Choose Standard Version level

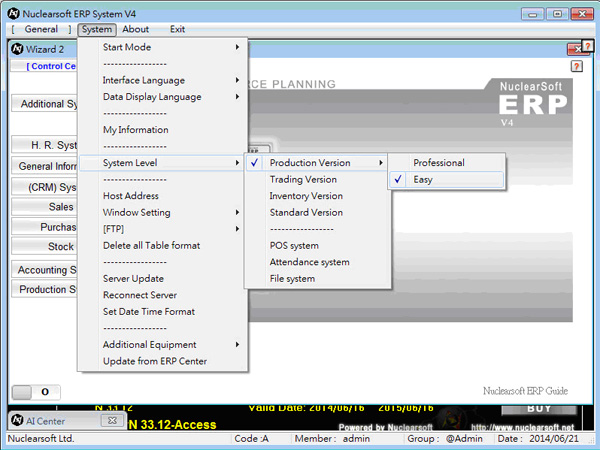(x=316, y=212)
